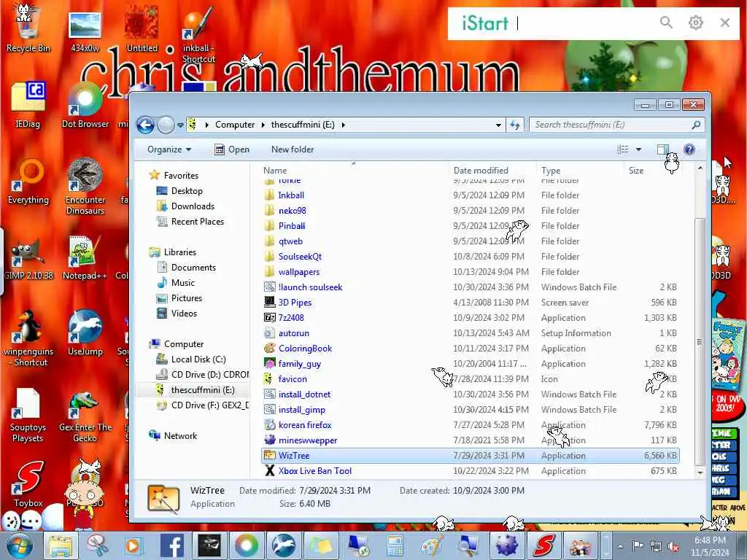Click the Search thescuffmini (E:) field

click(x=617, y=125)
